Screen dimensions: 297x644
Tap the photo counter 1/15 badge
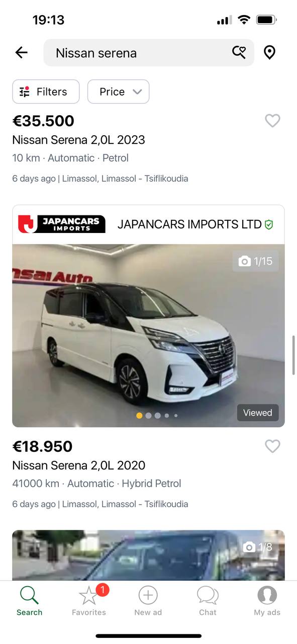256,261
